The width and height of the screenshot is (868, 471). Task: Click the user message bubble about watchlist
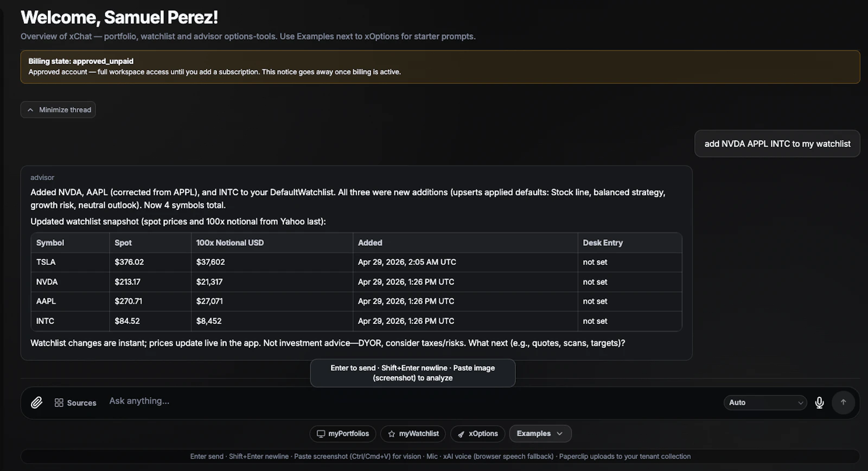pyautogui.click(x=777, y=144)
